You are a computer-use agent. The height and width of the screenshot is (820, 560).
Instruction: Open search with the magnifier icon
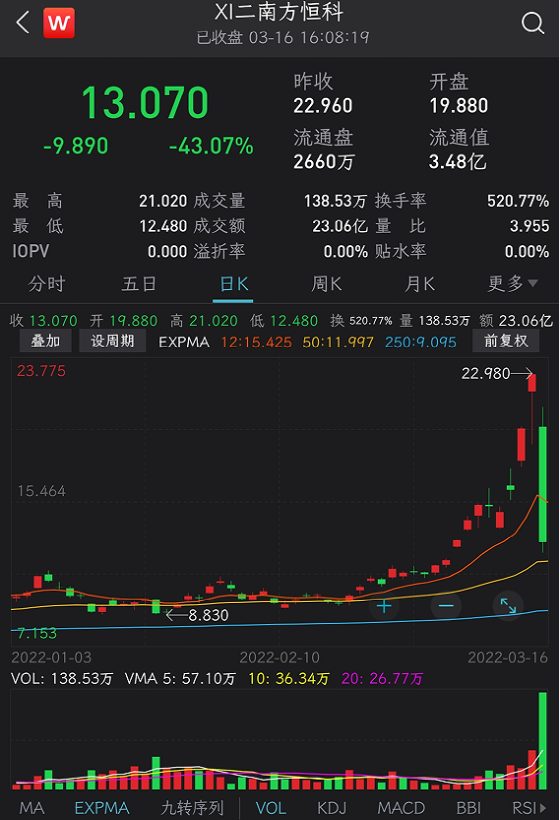pyautogui.click(x=533, y=23)
